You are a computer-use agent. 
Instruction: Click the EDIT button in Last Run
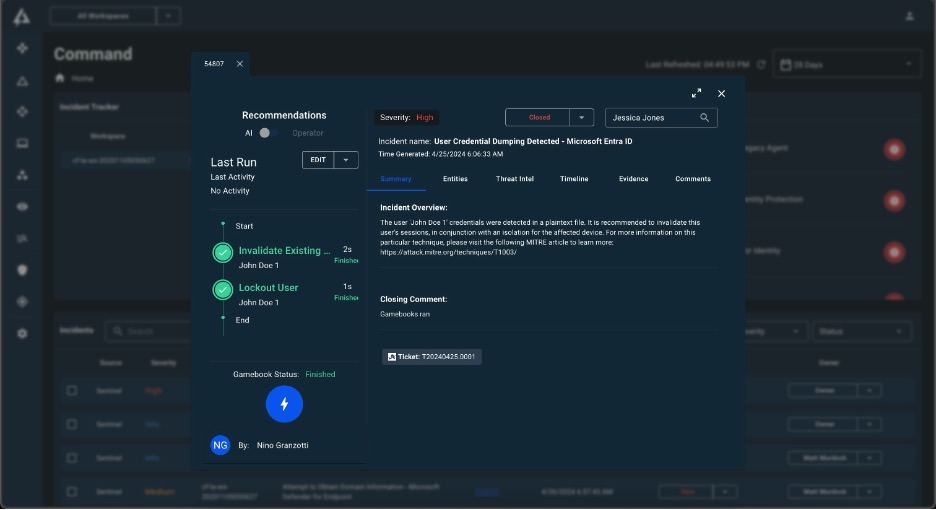pyautogui.click(x=318, y=160)
